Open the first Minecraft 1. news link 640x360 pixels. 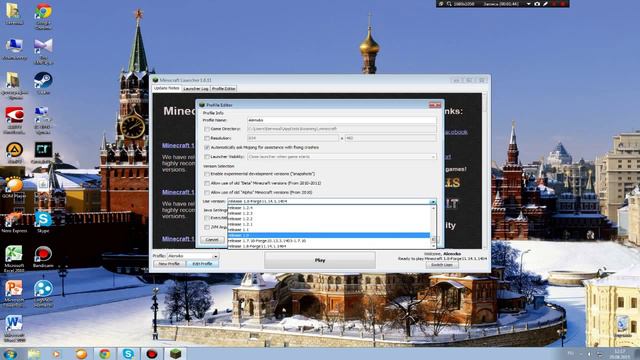[x=178, y=145]
